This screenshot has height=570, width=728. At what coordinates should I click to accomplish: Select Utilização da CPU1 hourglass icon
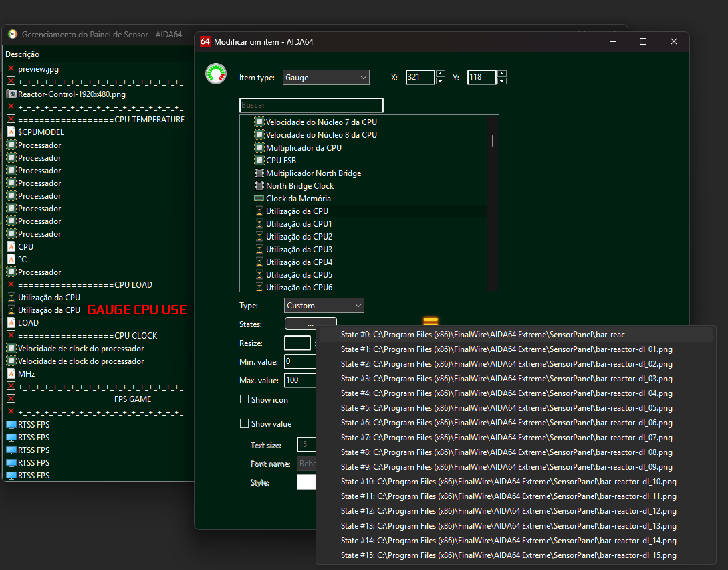[259, 224]
